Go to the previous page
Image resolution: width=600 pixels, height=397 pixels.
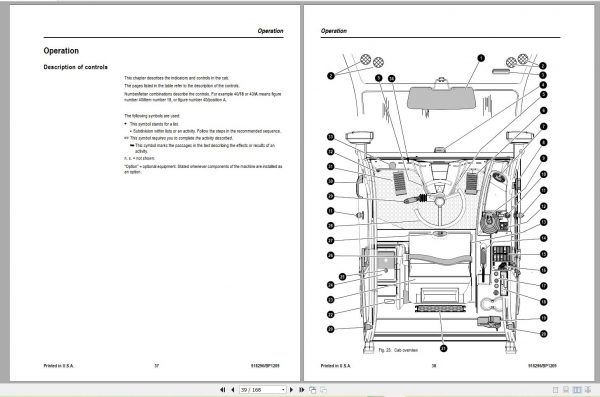pyautogui.click(x=233, y=390)
